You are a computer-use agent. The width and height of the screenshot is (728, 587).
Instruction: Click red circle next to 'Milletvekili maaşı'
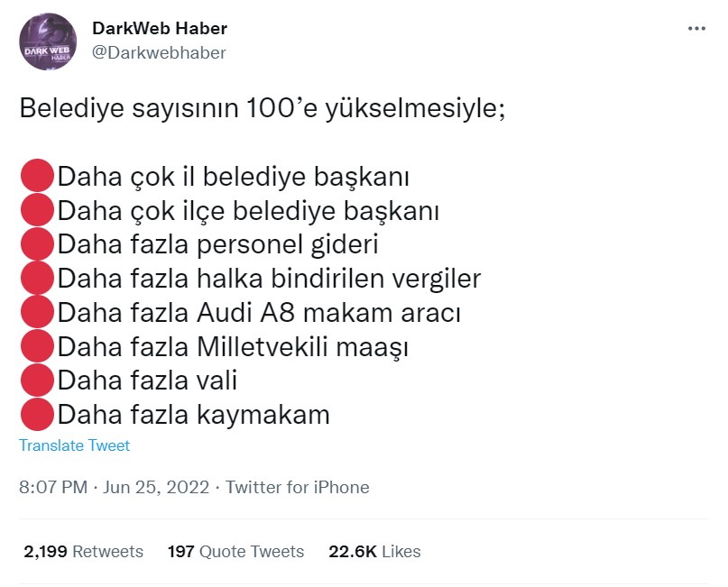point(37,346)
